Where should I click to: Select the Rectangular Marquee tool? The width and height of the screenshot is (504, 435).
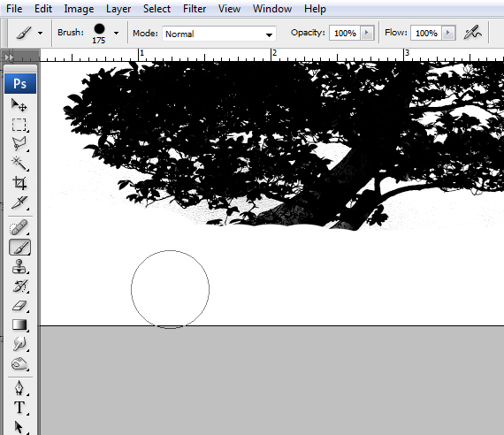click(x=19, y=125)
